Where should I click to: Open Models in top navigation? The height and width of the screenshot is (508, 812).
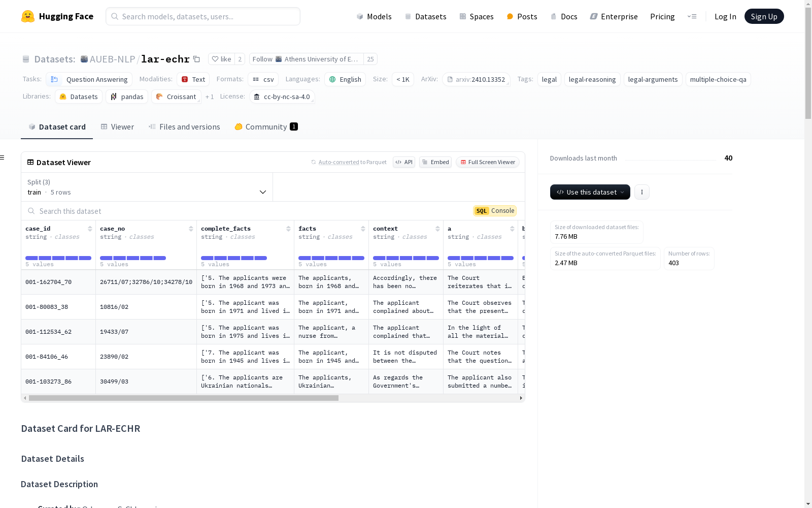point(374,16)
